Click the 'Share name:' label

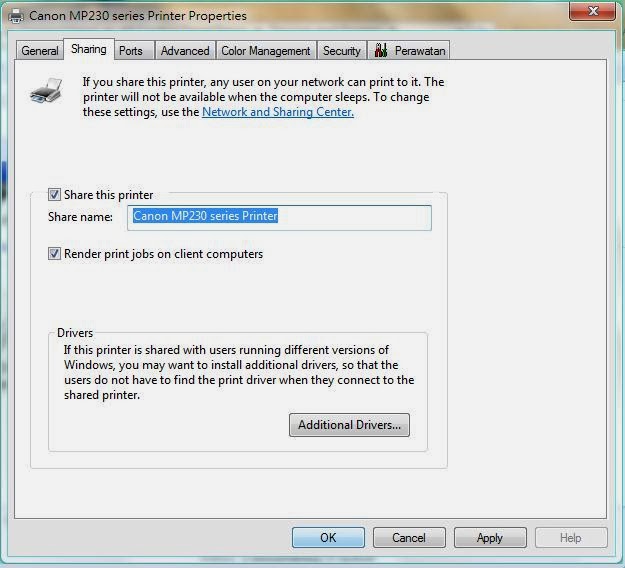point(80,217)
